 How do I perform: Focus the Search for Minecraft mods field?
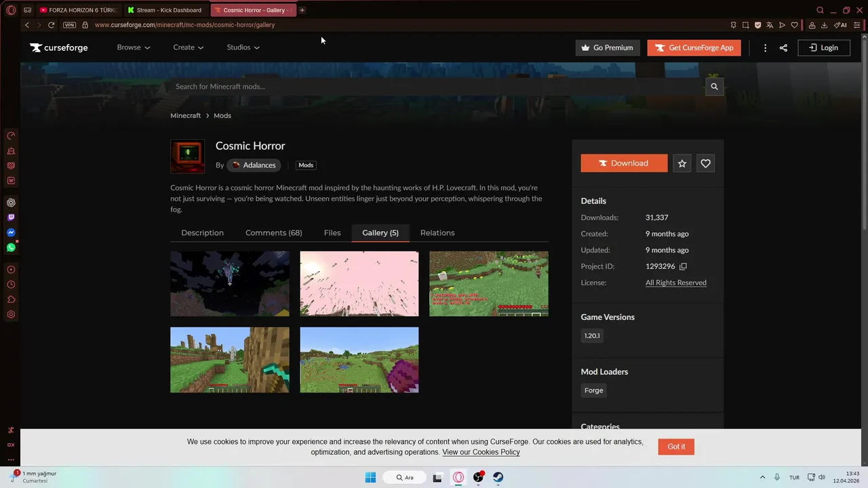437,86
